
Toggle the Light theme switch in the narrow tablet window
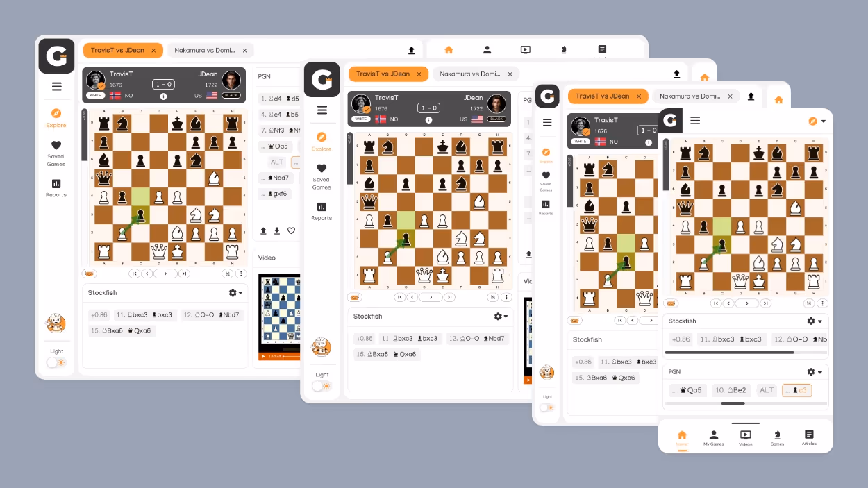click(x=547, y=407)
